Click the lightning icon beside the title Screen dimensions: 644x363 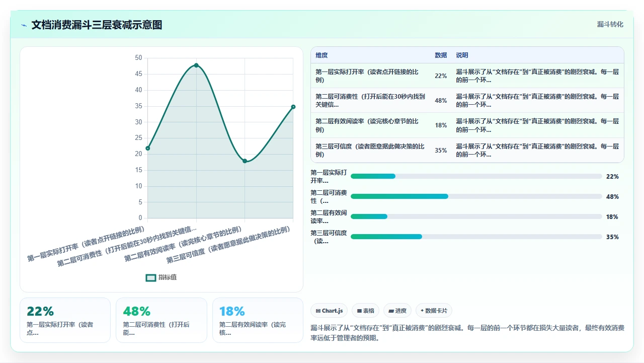tap(24, 25)
